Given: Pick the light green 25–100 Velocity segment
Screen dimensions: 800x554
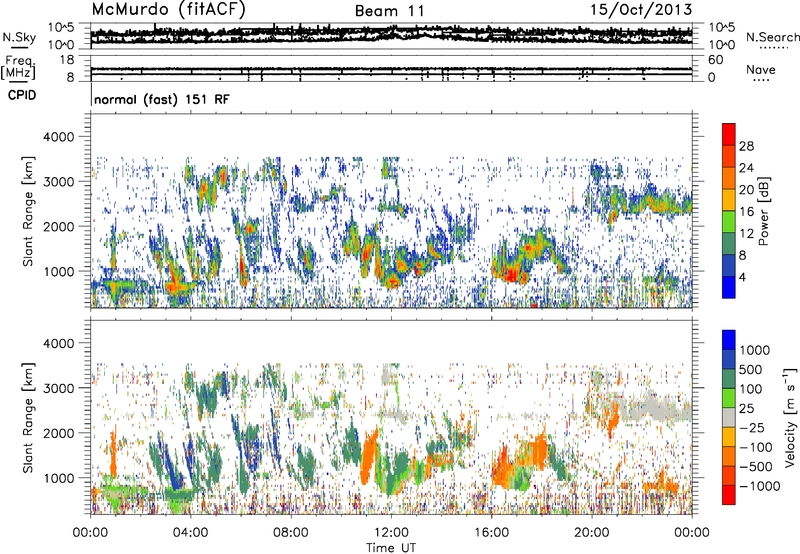Looking at the screenshot, I should (x=729, y=398).
